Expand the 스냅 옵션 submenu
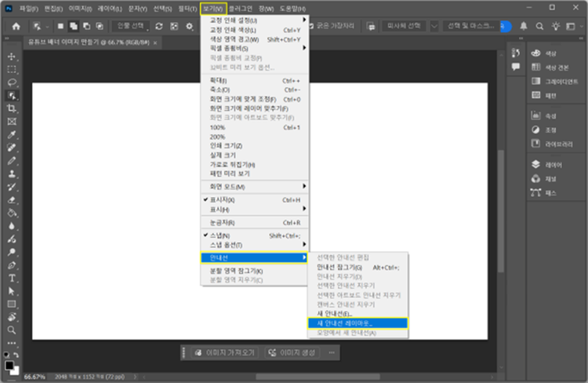The height and width of the screenshot is (383, 588). (x=254, y=245)
